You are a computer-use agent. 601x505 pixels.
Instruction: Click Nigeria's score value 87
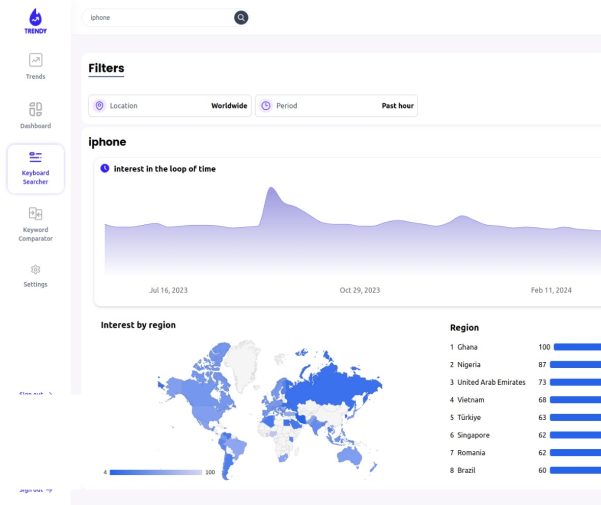(542, 365)
